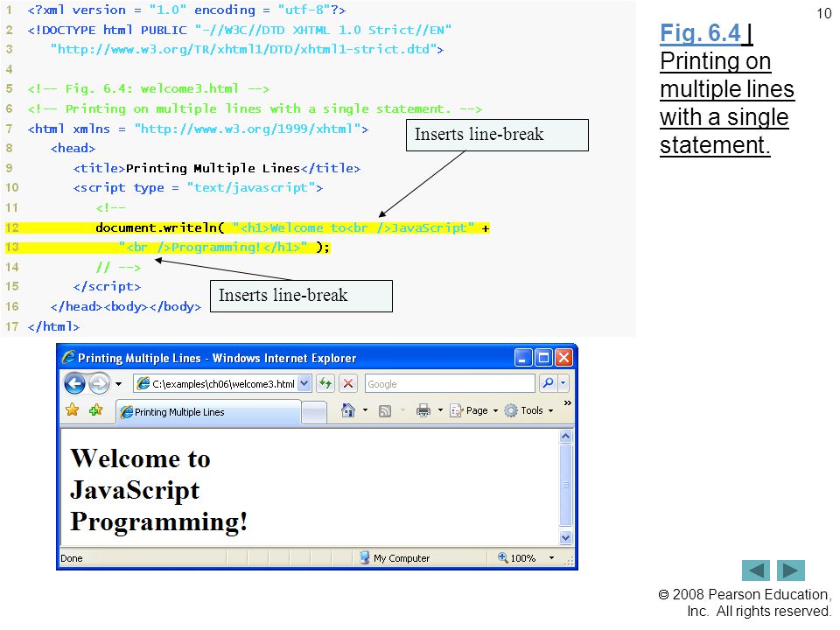The image size is (840, 630).
Task: Open the zoom level dropdown arrow
Action: click(x=552, y=557)
